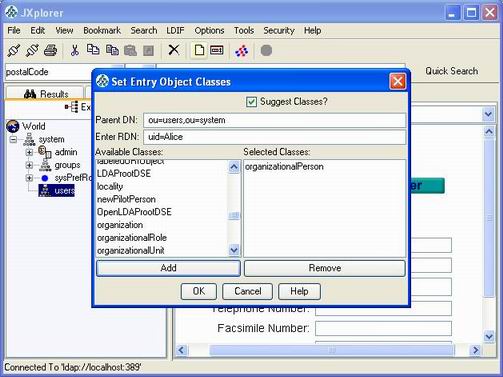This screenshot has width=503, height=377.
Task: Open the Edit menu
Action: (37, 30)
